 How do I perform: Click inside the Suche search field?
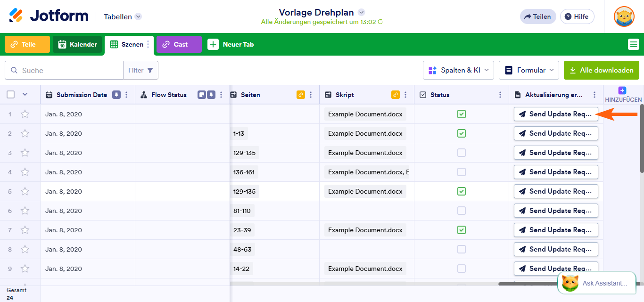coord(61,69)
